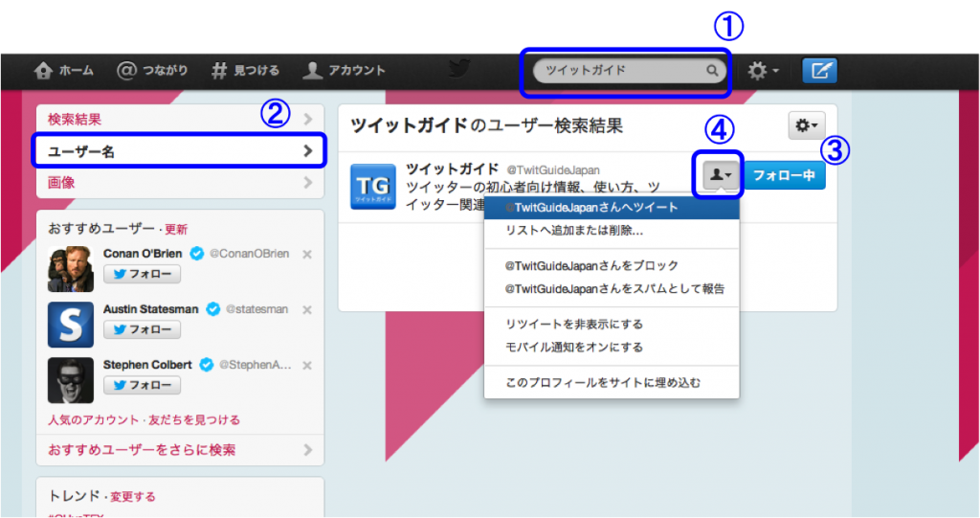The width and height of the screenshot is (980, 518).
Task: Click the @statesman handle
Action: coord(256,309)
